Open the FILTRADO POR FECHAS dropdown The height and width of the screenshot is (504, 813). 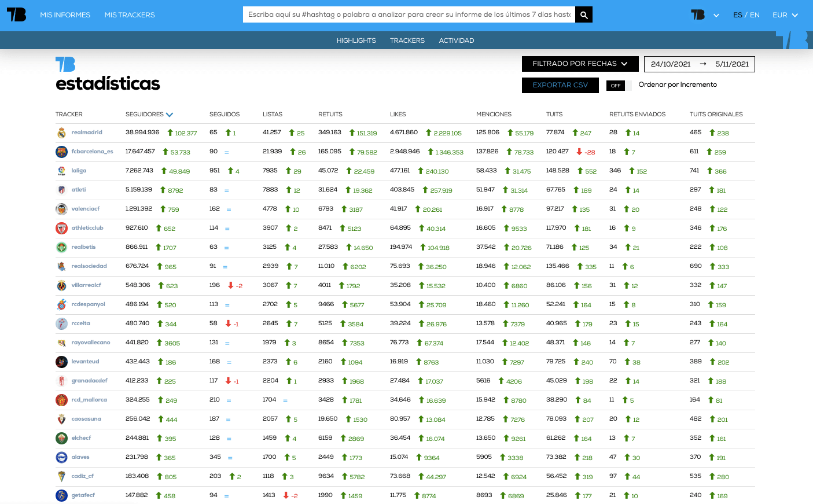coord(580,64)
